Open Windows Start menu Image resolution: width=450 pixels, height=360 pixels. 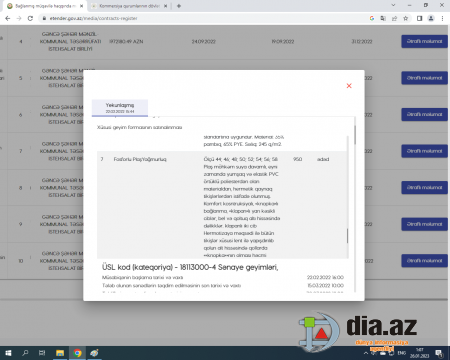8,353
